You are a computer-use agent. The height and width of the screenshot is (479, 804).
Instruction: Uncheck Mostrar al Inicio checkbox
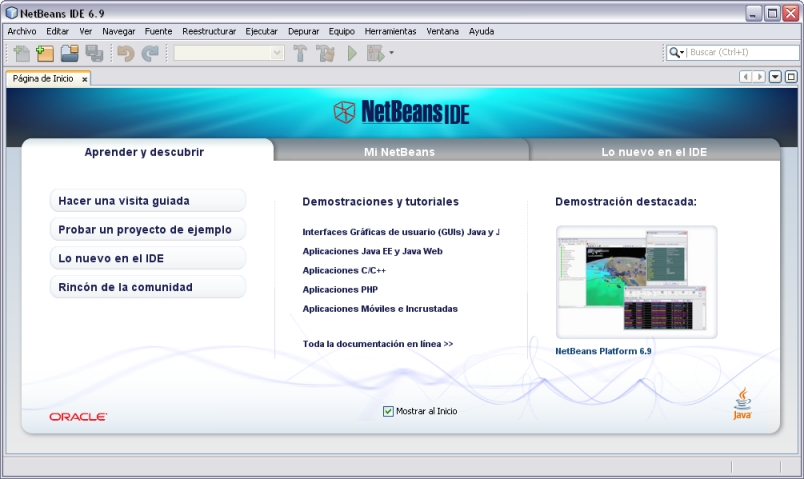pos(388,411)
